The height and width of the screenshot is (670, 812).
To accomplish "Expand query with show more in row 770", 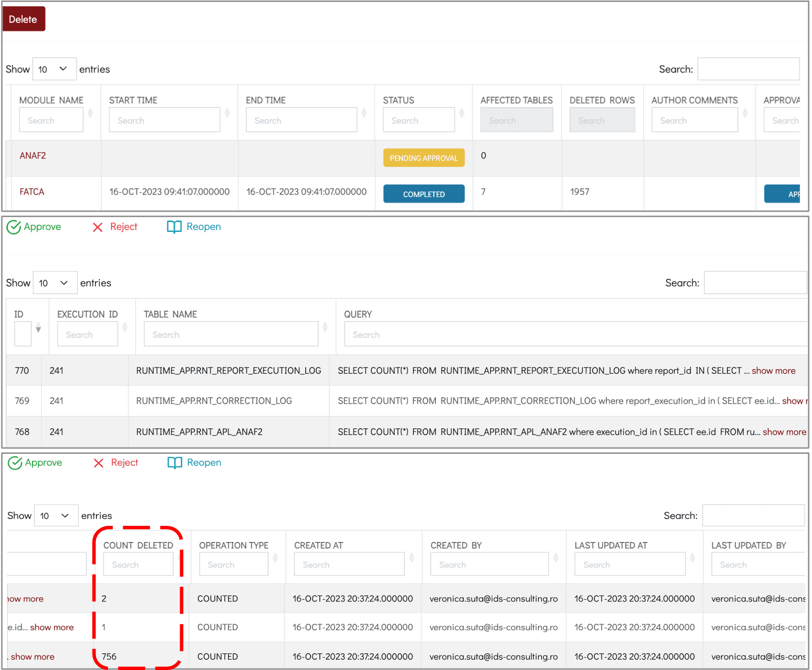I will [x=773, y=371].
